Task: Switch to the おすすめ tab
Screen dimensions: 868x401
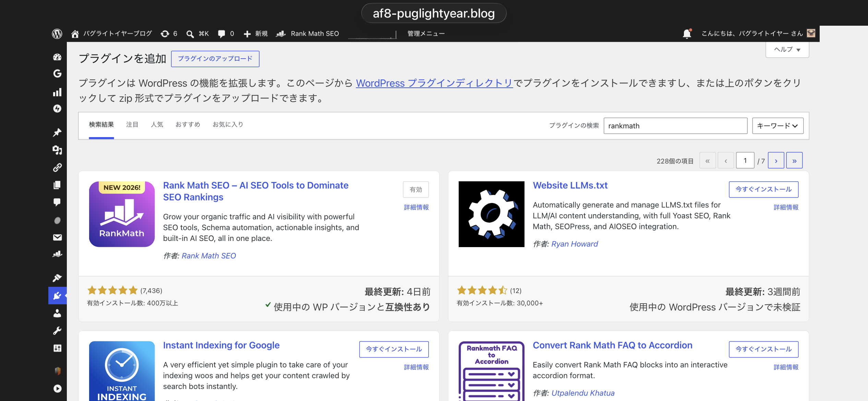Action: [x=188, y=125]
